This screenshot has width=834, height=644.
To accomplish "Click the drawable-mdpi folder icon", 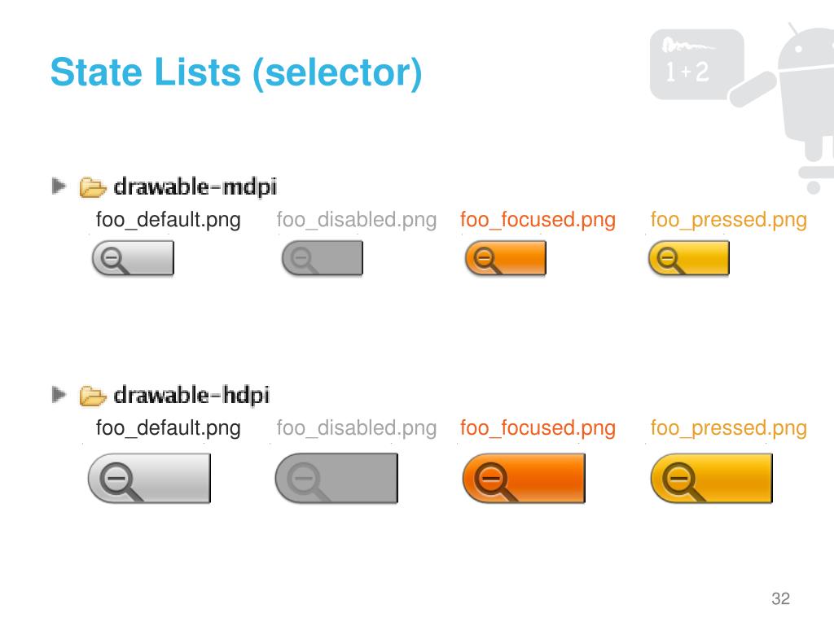I will (93, 187).
